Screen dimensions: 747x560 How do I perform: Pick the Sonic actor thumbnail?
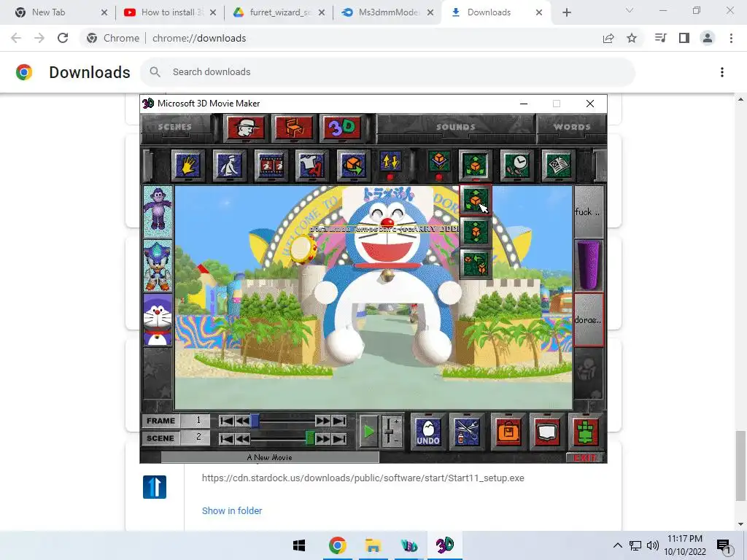click(x=158, y=265)
